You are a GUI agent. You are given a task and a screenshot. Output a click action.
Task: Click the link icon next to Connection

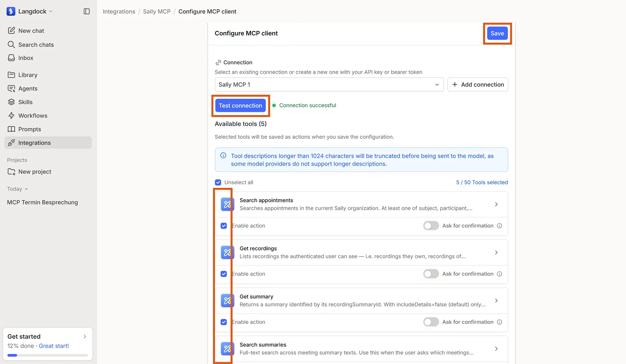(218, 63)
